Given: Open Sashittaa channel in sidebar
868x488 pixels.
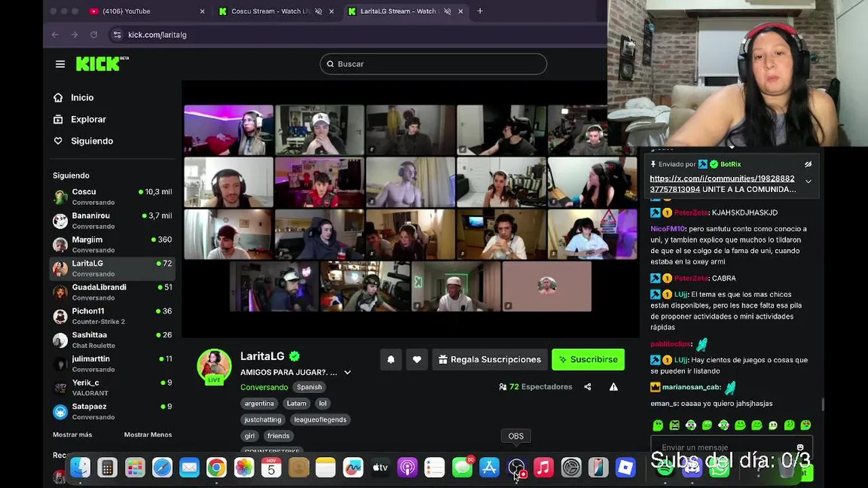Looking at the screenshot, I should (x=113, y=340).
